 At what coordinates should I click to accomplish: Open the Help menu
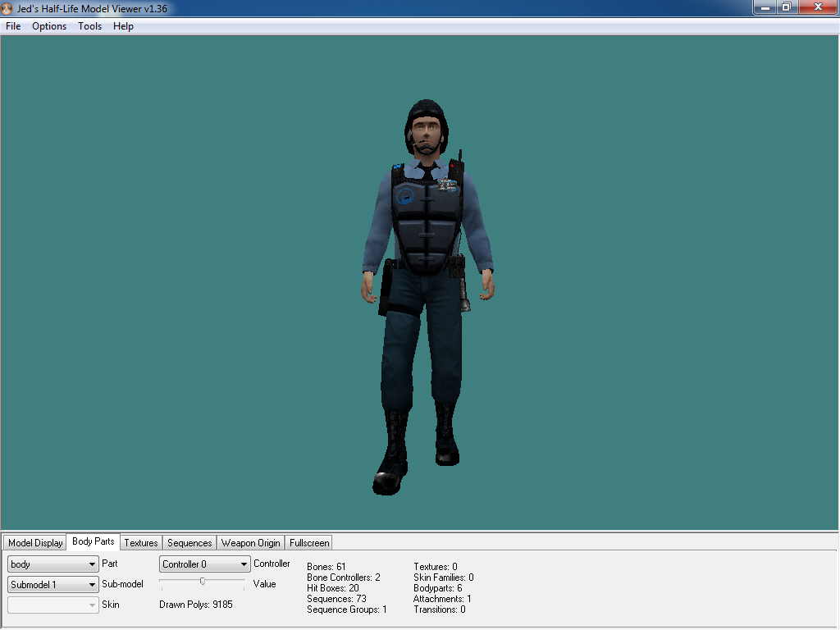[123, 26]
